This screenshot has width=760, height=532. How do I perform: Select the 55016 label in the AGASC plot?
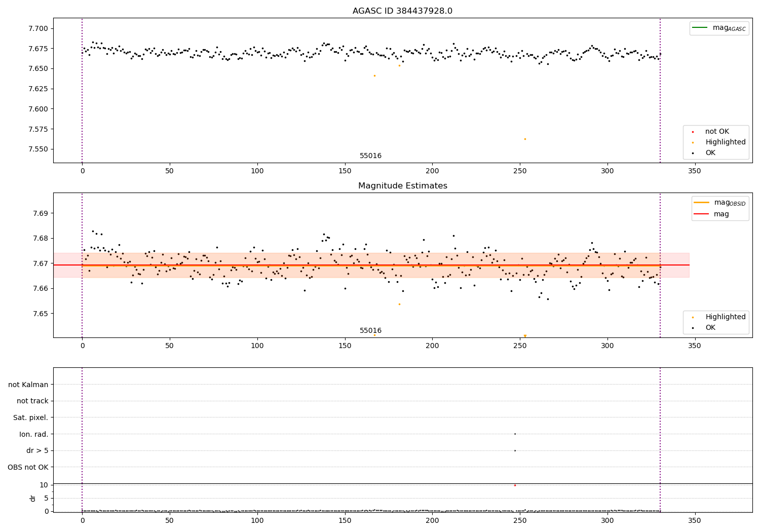click(370, 156)
